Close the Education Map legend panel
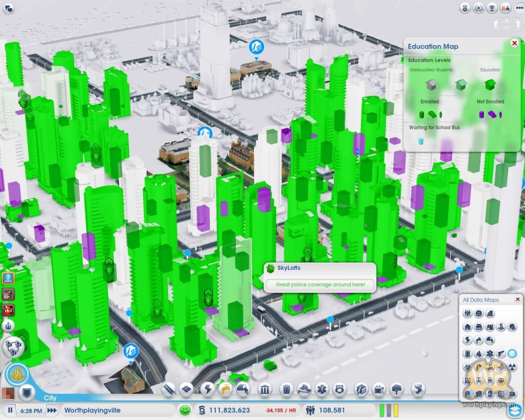This screenshot has height=420, width=525. [x=514, y=44]
